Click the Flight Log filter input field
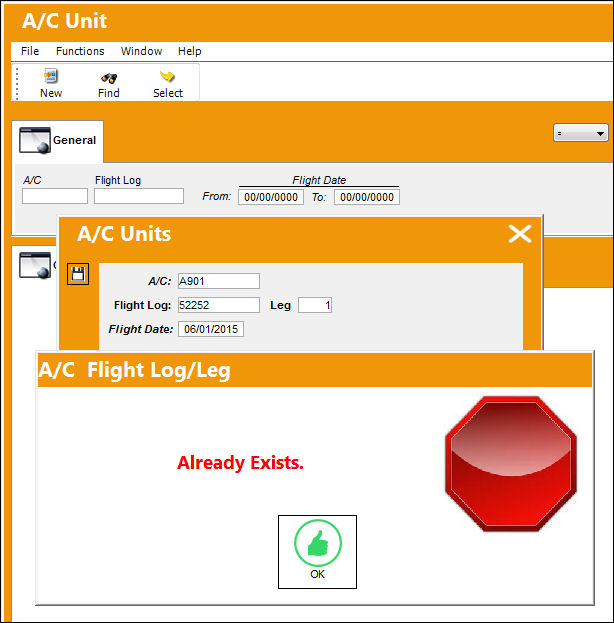614x623 pixels. pos(139,196)
